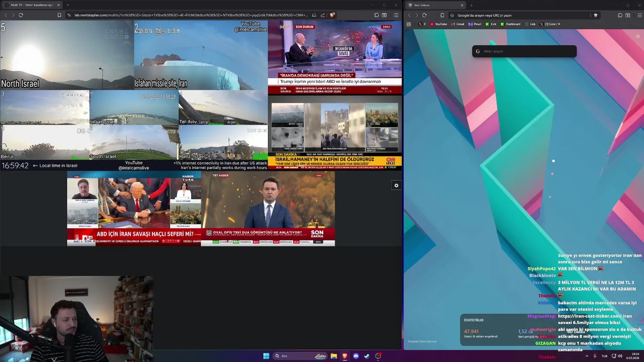
Task: Close the Yeni Sekme tab
Action: pyautogui.click(x=462, y=5)
